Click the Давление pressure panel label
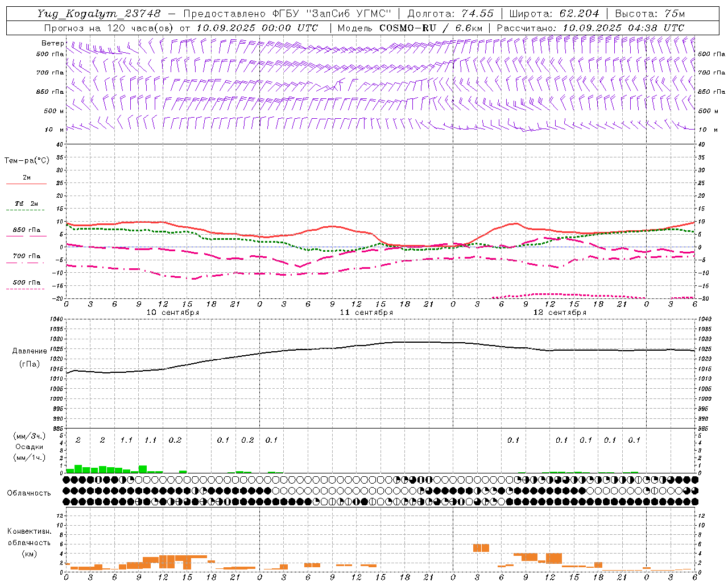This screenshot has width=728, height=582. 30,351
